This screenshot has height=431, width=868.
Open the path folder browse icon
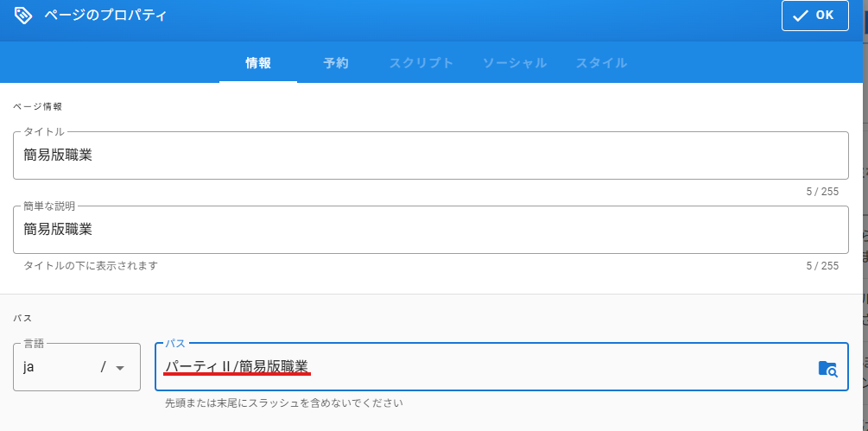827,369
